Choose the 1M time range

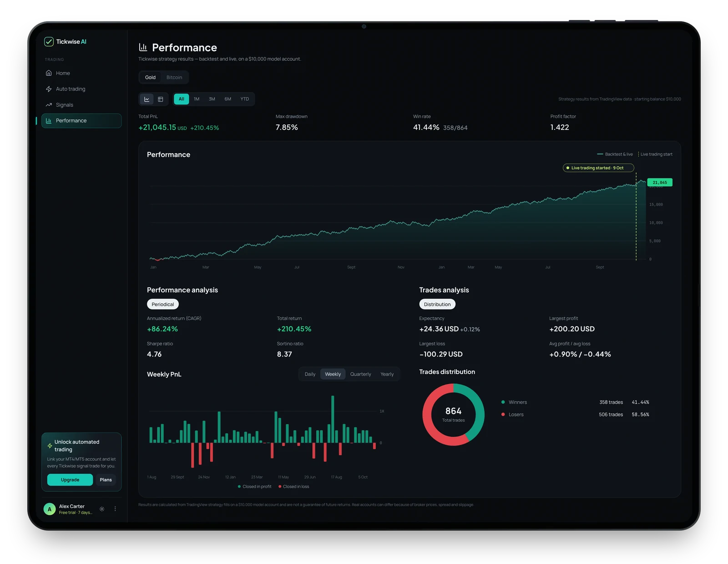(197, 99)
